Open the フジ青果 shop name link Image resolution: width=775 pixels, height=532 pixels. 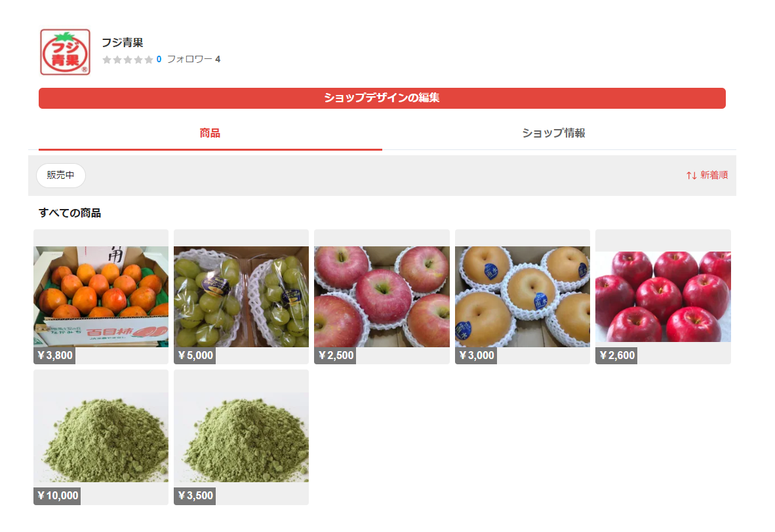123,43
